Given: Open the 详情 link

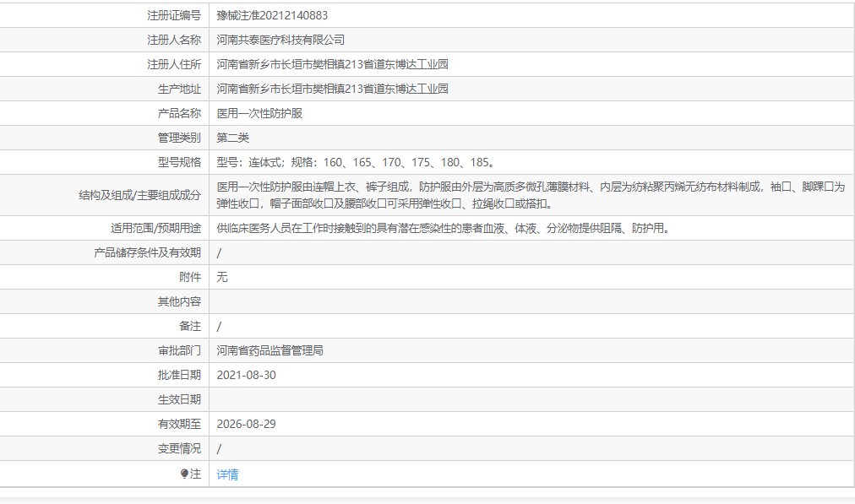Looking at the screenshot, I should (x=227, y=474).
